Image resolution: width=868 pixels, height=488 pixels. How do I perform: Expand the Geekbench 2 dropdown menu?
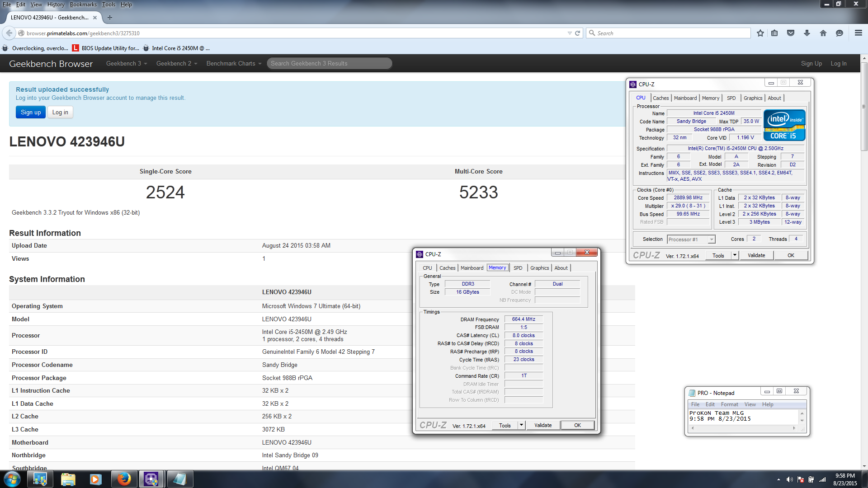click(177, 64)
